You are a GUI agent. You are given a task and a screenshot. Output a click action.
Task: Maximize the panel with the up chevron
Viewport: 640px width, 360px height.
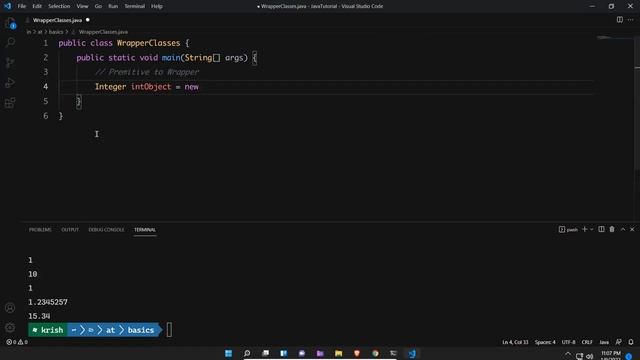[622, 229]
